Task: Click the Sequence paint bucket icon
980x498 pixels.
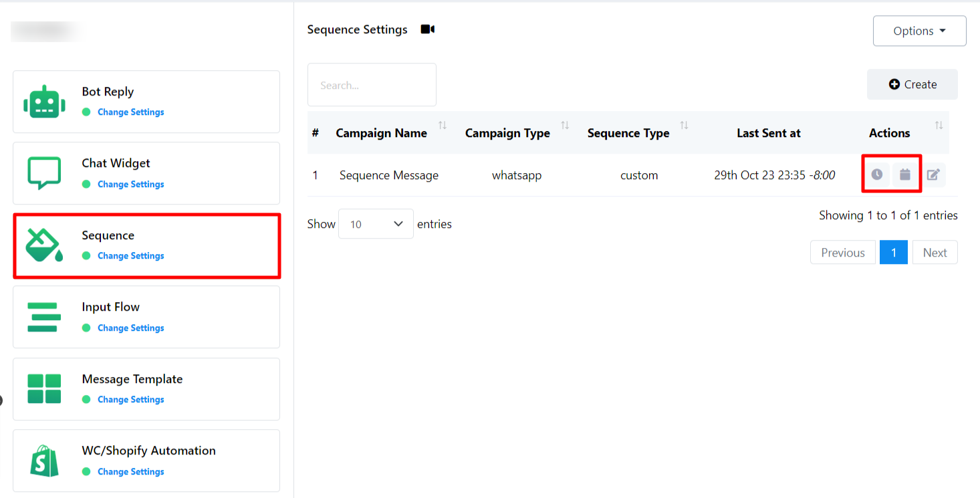Action: tap(44, 245)
